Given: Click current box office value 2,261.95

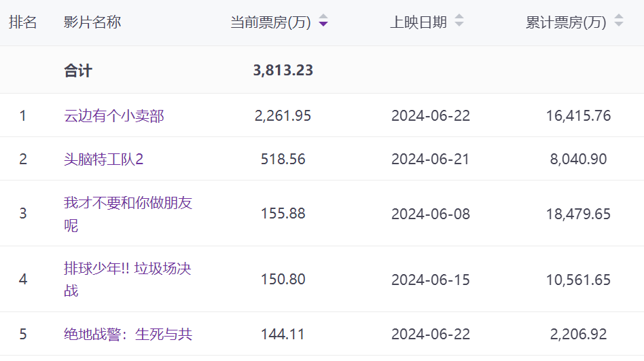Looking at the screenshot, I should (283, 116).
